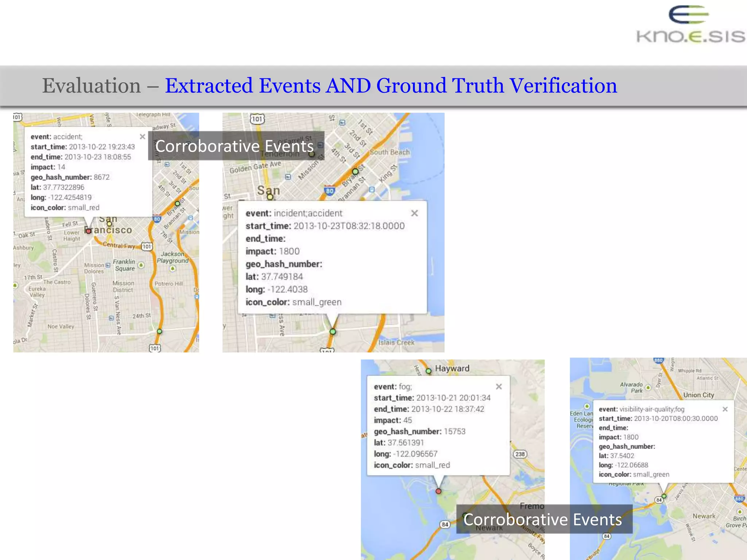Click the green marker below incident;accident popup
This screenshot has height=560, width=747.
click(333, 332)
